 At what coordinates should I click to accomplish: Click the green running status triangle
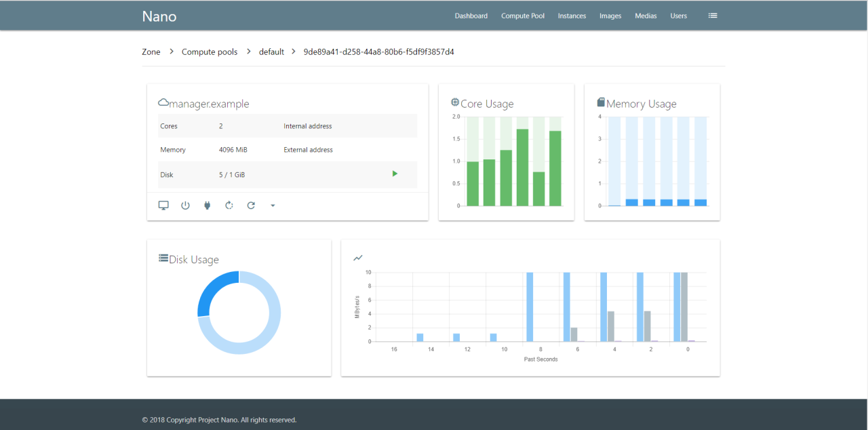[395, 174]
